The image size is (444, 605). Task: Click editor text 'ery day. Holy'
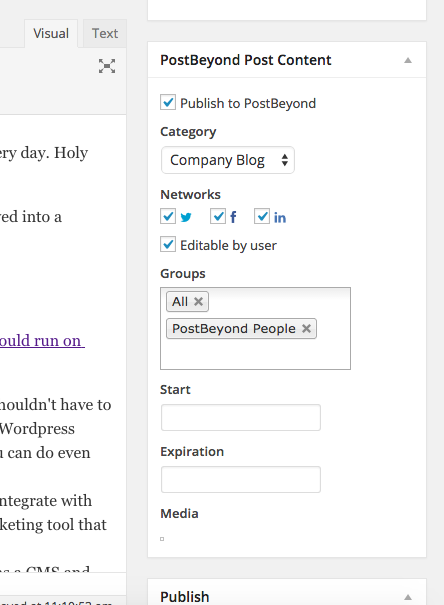click(44, 153)
